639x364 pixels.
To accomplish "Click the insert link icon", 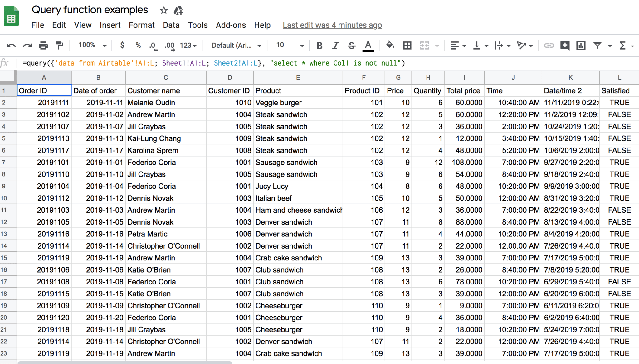I will [549, 46].
